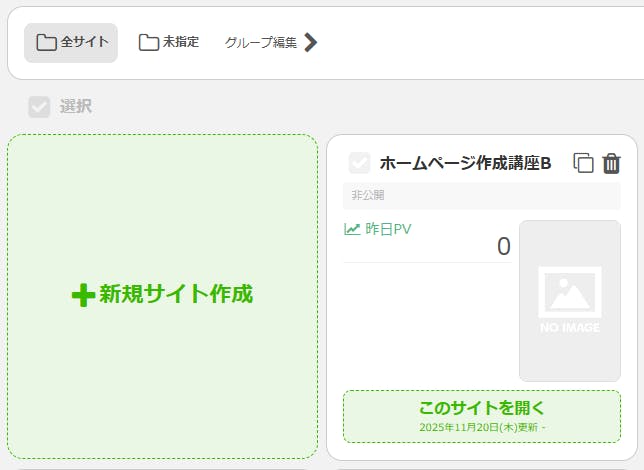Click the 非公開 status bar
This screenshot has width=644, height=470.
(x=480, y=195)
